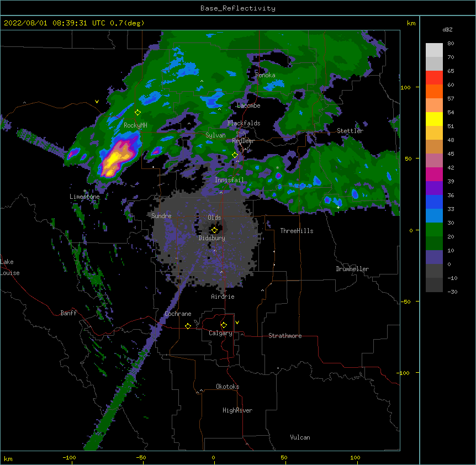The height and width of the screenshot is (465, 476).
Task: Click the Limestone label
Action: (84, 197)
